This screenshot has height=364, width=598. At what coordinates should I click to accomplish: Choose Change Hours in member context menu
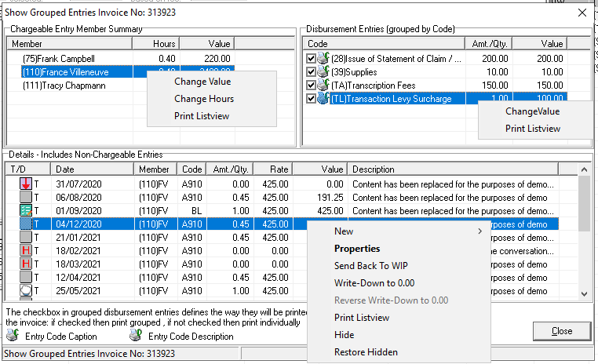pyautogui.click(x=204, y=99)
